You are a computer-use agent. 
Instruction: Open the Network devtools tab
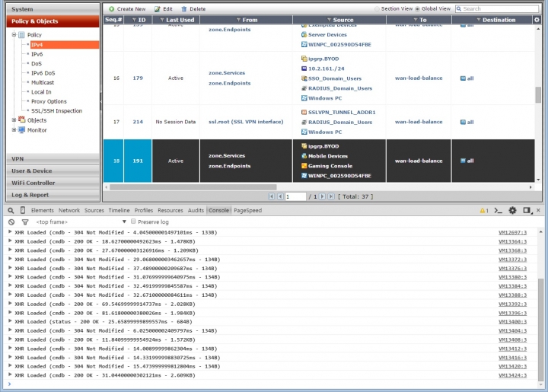click(69, 210)
